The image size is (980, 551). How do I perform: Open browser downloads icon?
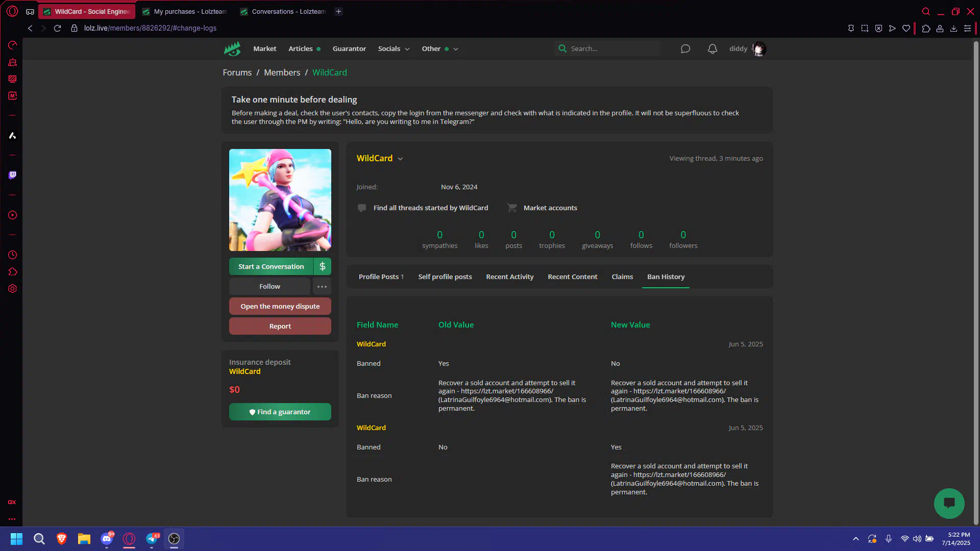953,28
